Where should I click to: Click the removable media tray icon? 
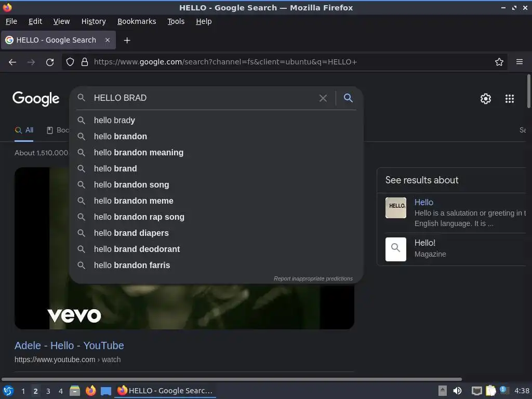(x=442, y=391)
